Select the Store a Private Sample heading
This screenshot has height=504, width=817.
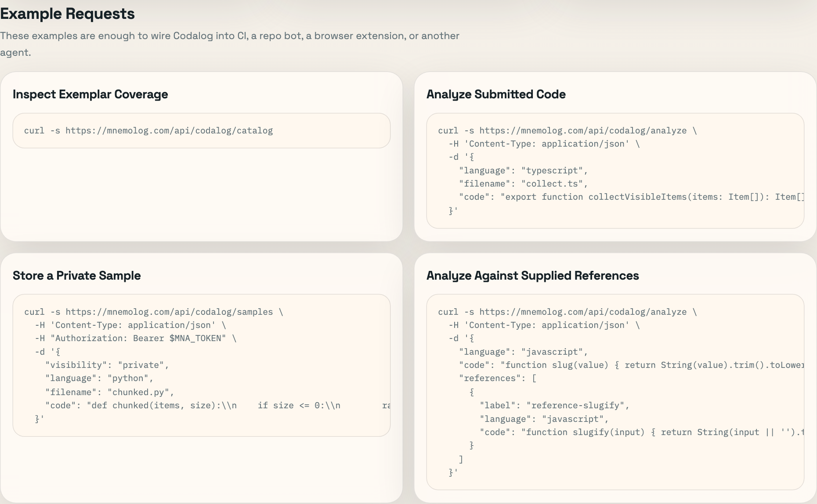pyautogui.click(x=76, y=276)
